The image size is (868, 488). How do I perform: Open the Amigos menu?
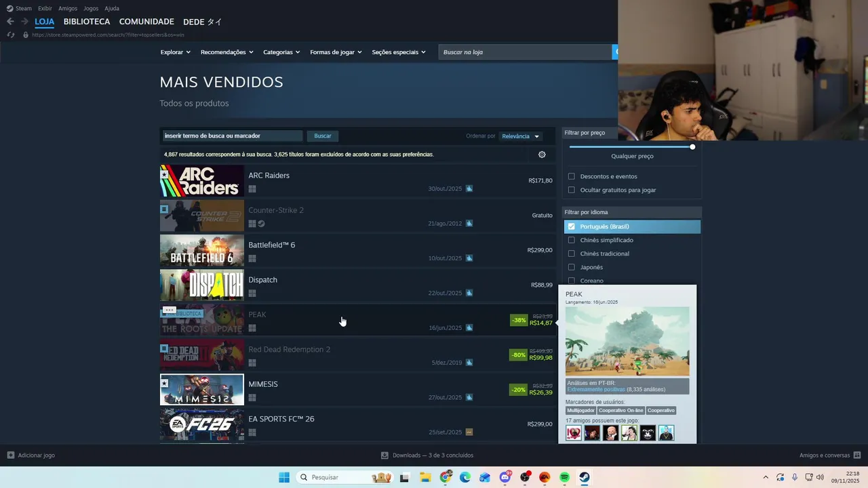(68, 8)
